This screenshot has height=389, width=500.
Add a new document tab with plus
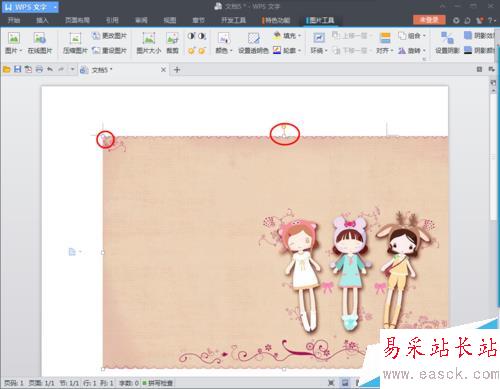pos(177,70)
